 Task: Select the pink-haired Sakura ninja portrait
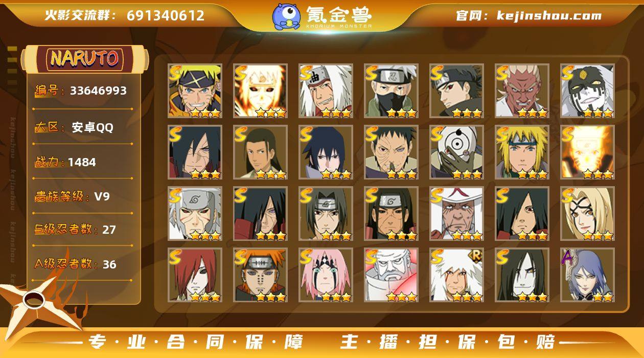[326, 275]
